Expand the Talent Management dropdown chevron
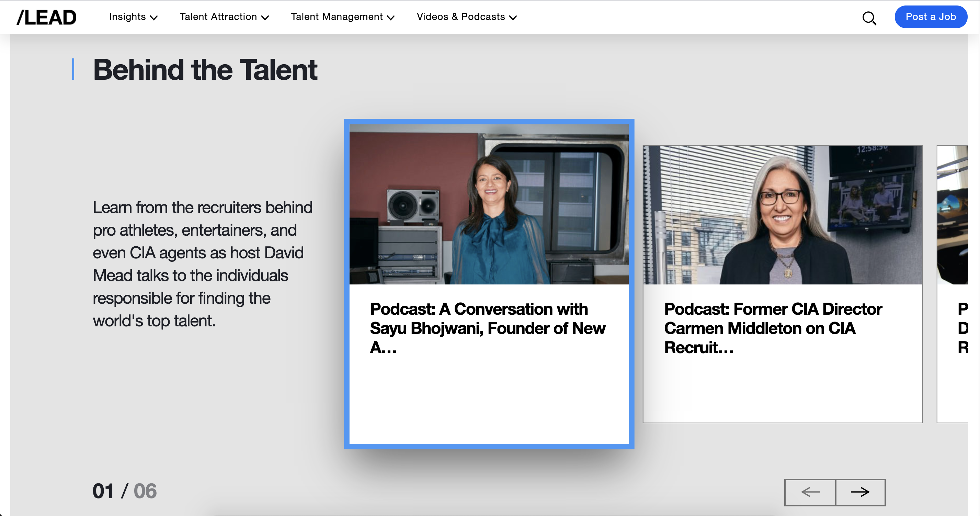 point(391,18)
